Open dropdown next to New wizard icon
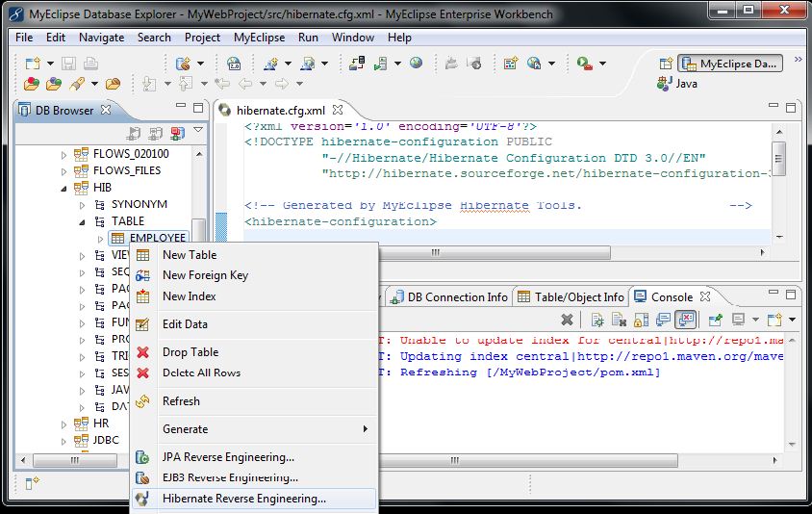This screenshot has width=812, height=514. pos(50,64)
